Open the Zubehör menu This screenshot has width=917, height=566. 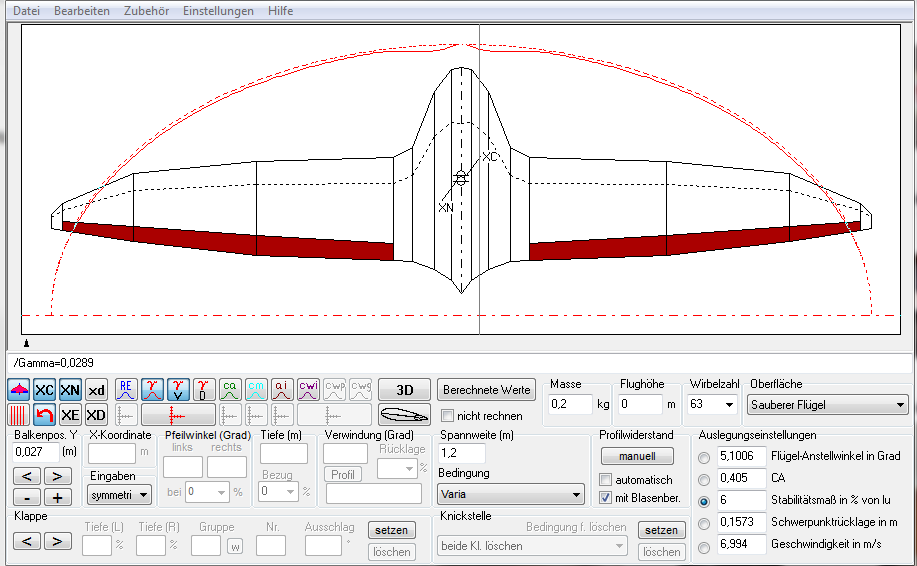[146, 10]
